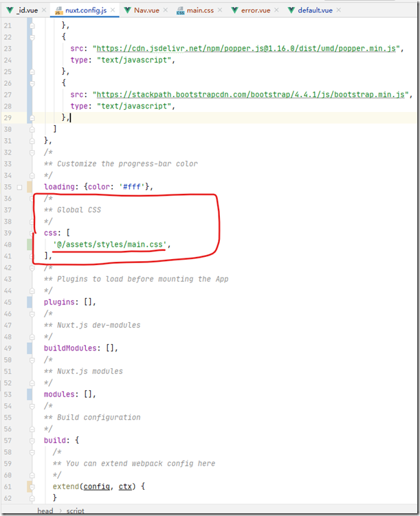This screenshot has width=420, height=516.
Task: Click the Vue icon on Nav.vue tab
Action: (x=127, y=10)
